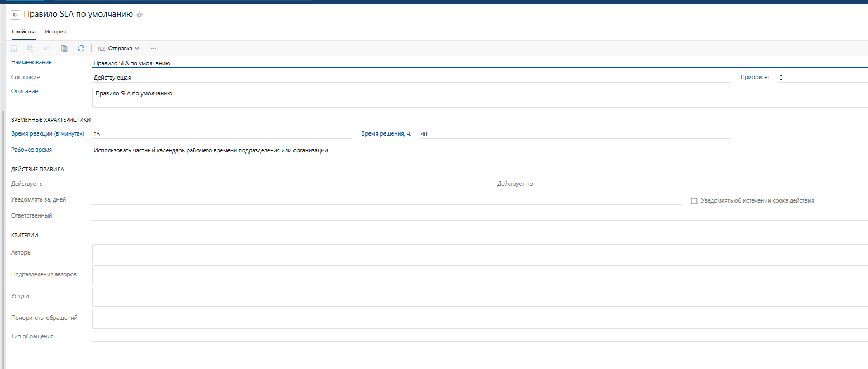Click the vertical scrollbar on left edge

(x=3, y=223)
